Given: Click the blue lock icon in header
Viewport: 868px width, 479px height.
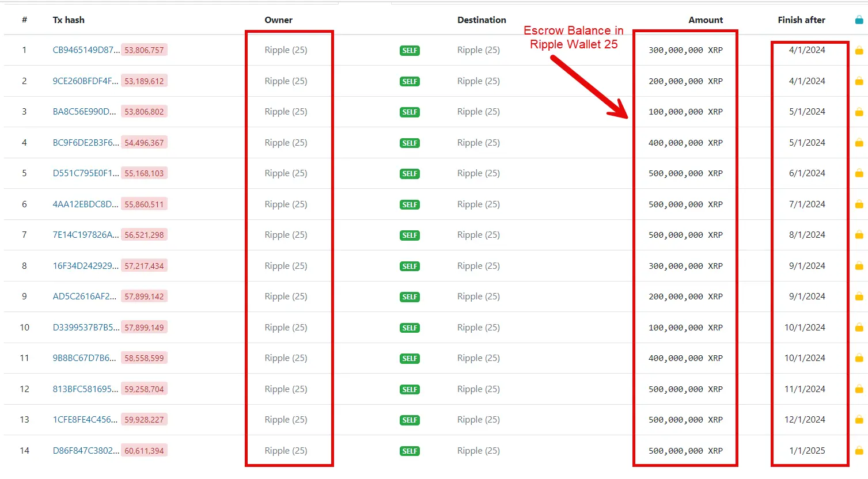Looking at the screenshot, I should point(859,20).
